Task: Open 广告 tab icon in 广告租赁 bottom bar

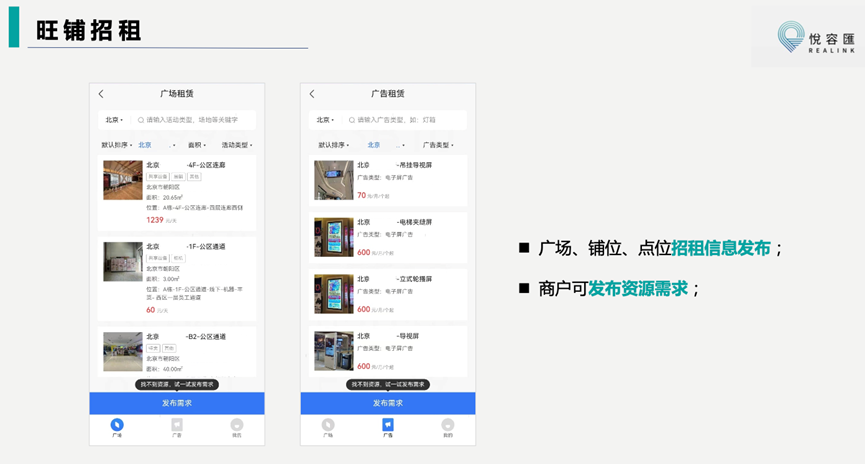Action: click(x=388, y=425)
